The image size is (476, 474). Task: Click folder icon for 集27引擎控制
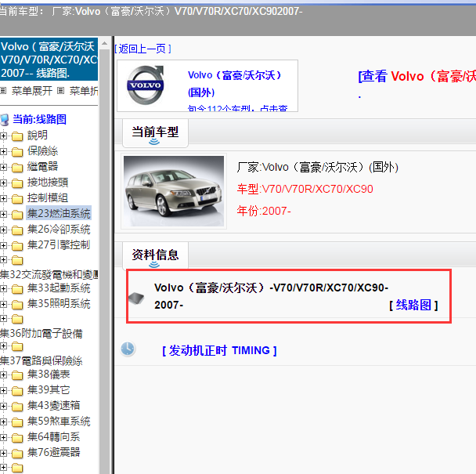(x=17, y=246)
